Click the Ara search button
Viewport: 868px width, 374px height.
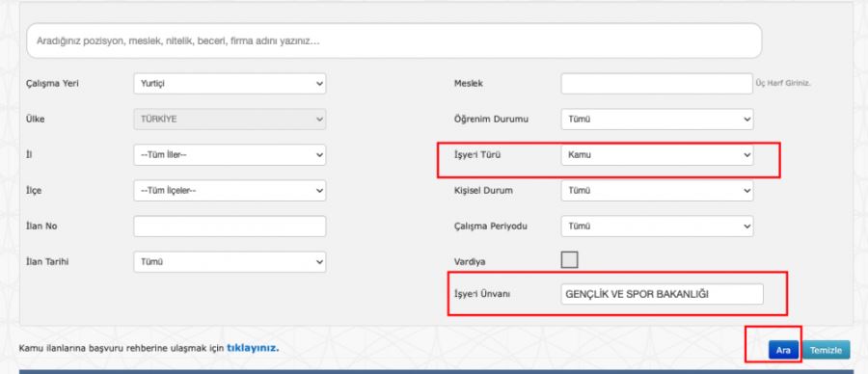click(x=783, y=350)
